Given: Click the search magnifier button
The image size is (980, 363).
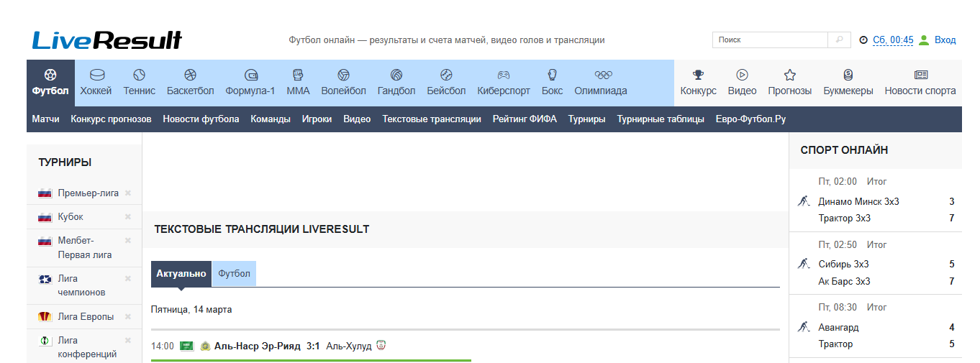Looking at the screenshot, I should 839,40.
